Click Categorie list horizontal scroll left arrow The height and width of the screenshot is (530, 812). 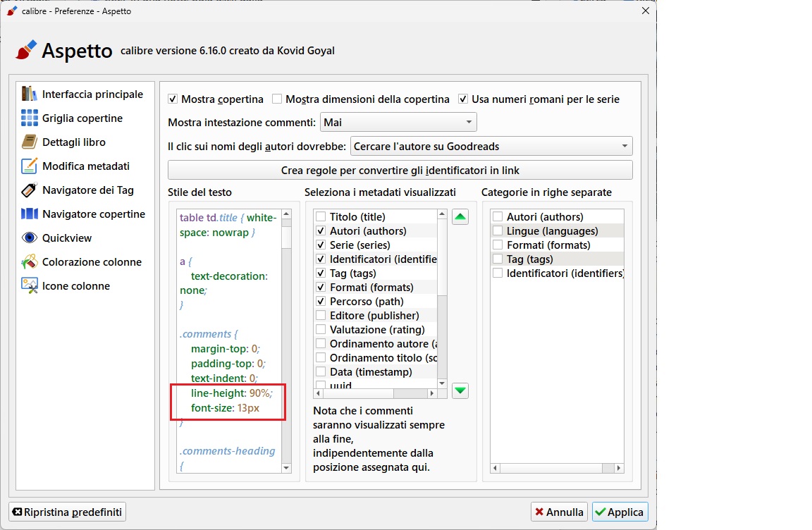[x=496, y=468]
